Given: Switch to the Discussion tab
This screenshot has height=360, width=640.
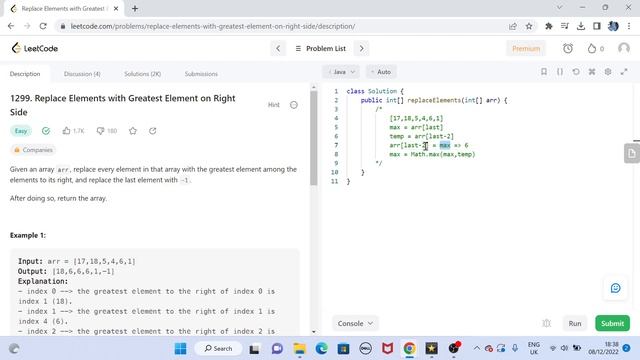Looking at the screenshot, I should pyautogui.click(x=82, y=74).
